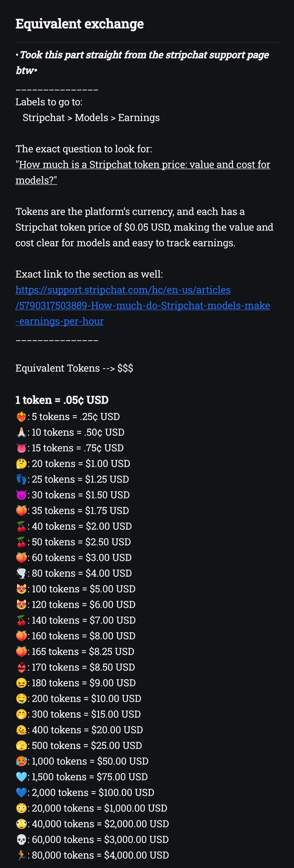294x868 pixels.
Task: Click the dark blue heart for 2,000 tokens
Action: 21,793
